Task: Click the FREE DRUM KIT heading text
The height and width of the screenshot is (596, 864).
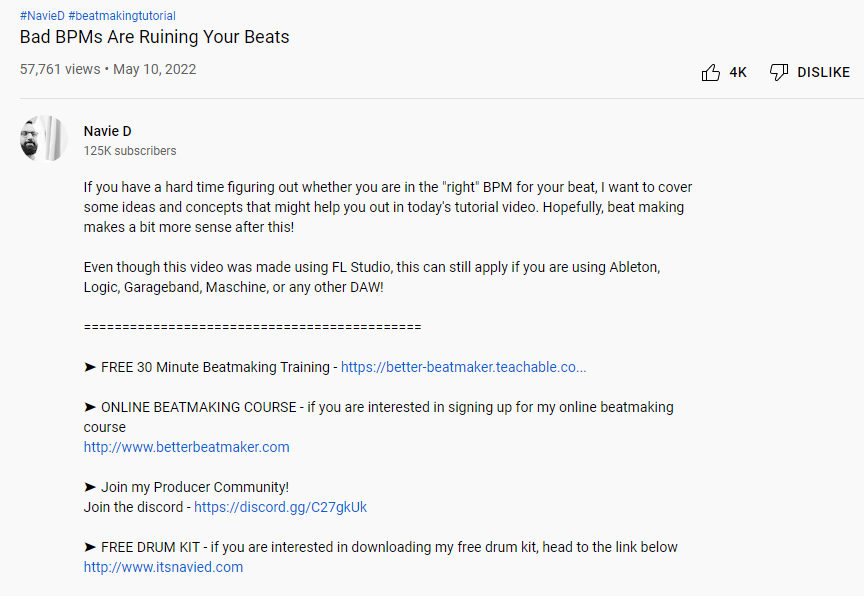Action: point(150,548)
